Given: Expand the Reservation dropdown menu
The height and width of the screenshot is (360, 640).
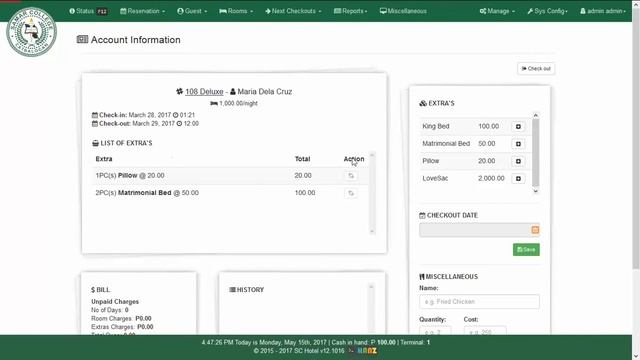Looking at the screenshot, I should (142, 11).
